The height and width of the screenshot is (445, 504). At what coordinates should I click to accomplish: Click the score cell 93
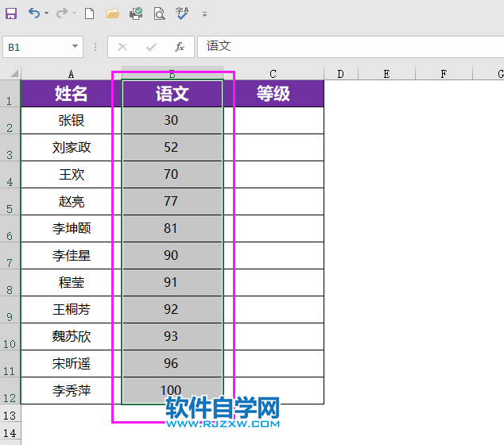click(x=173, y=337)
